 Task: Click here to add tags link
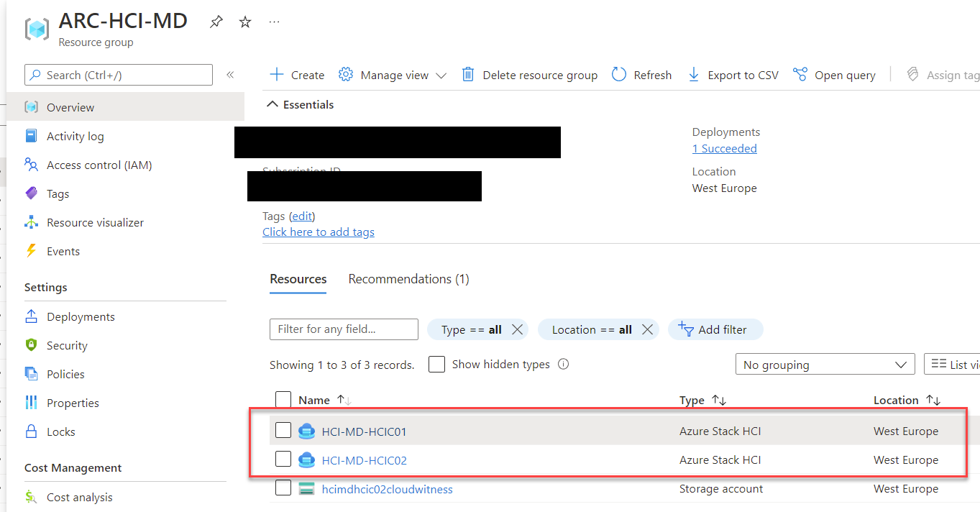(x=319, y=232)
